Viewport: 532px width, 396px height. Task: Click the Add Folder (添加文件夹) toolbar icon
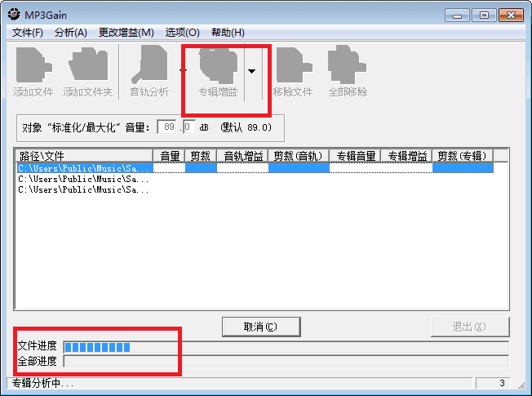click(88, 65)
